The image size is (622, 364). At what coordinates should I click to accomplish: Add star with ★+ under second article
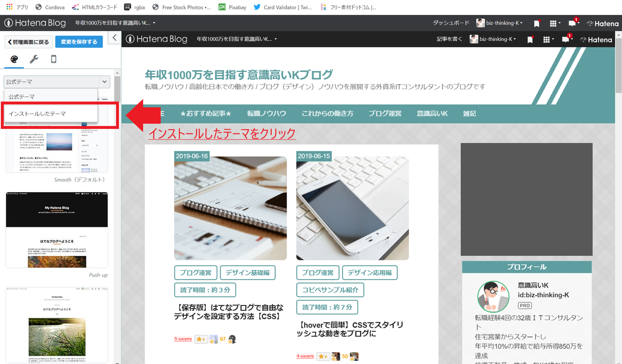tap(323, 356)
